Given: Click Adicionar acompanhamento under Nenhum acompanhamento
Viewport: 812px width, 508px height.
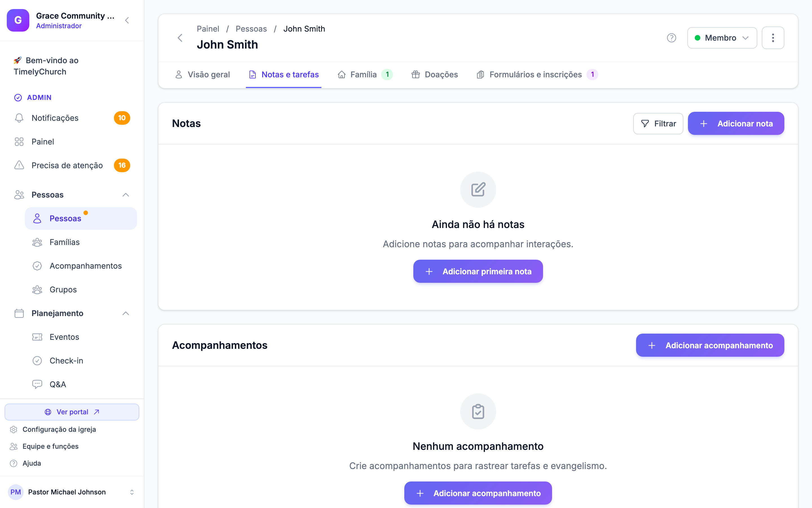Looking at the screenshot, I should 478,493.
